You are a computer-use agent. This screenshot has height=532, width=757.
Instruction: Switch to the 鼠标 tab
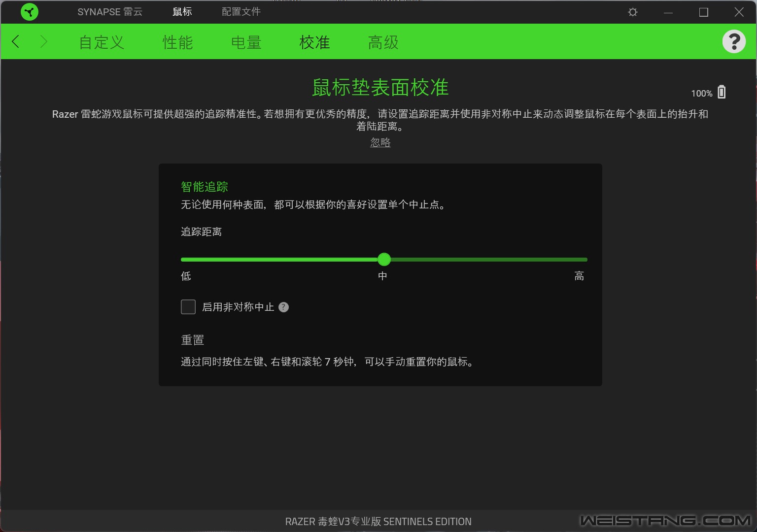click(182, 12)
